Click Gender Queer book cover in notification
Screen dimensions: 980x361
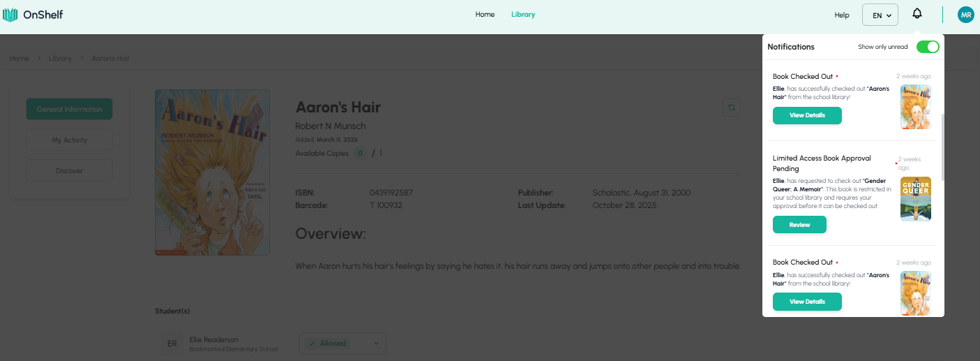(915, 199)
